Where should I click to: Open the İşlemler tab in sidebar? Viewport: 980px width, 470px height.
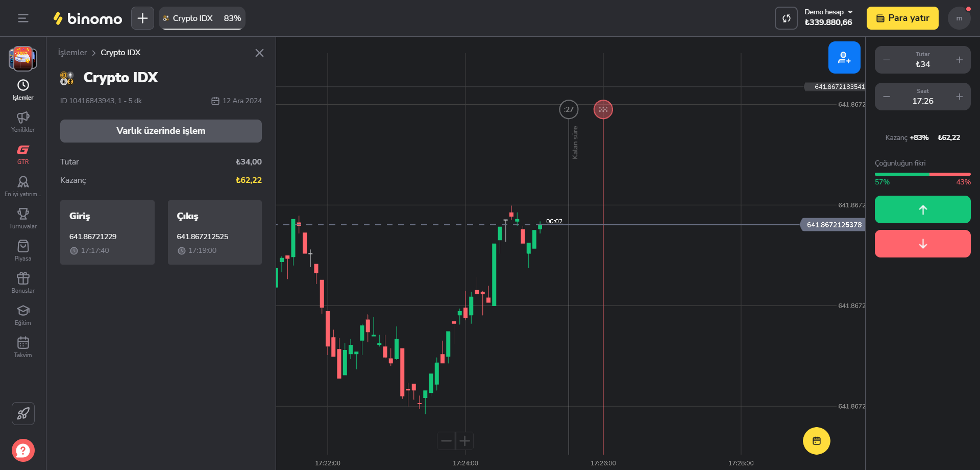[x=23, y=89]
